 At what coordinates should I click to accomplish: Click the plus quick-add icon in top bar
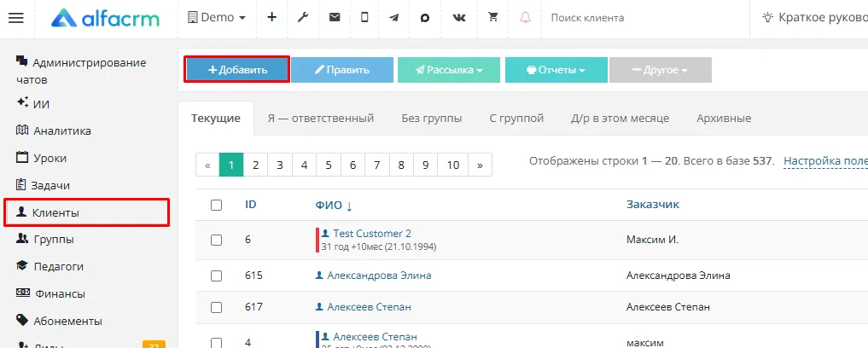pyautogui.click(x=271, y=18)
